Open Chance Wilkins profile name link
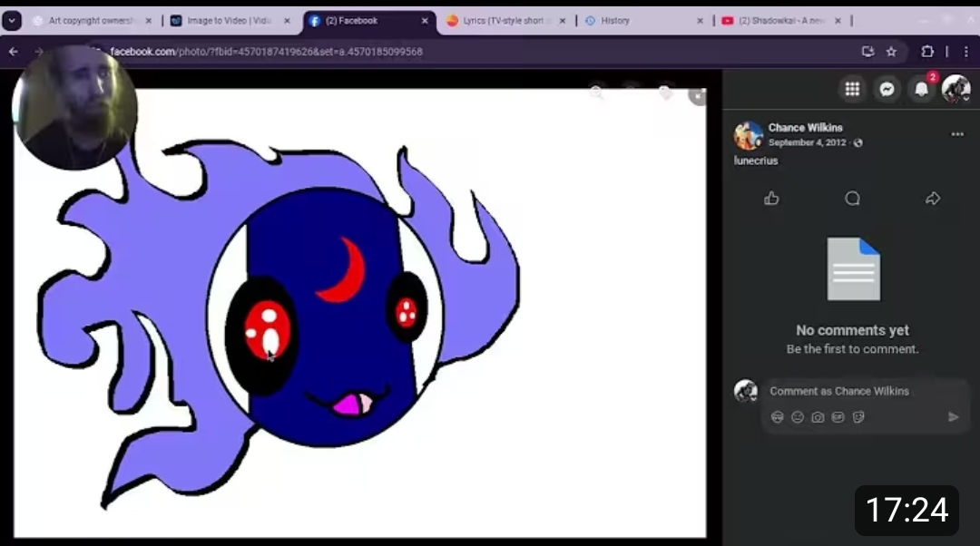Image resolution: width=980 pixels, height=546 pixels. coord(805,128)
